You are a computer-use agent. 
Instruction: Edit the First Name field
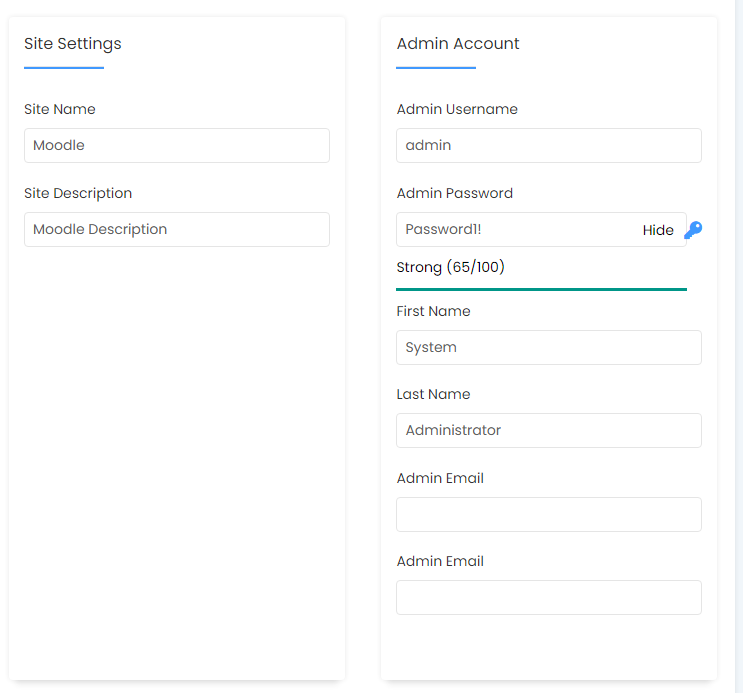(549, 347)
